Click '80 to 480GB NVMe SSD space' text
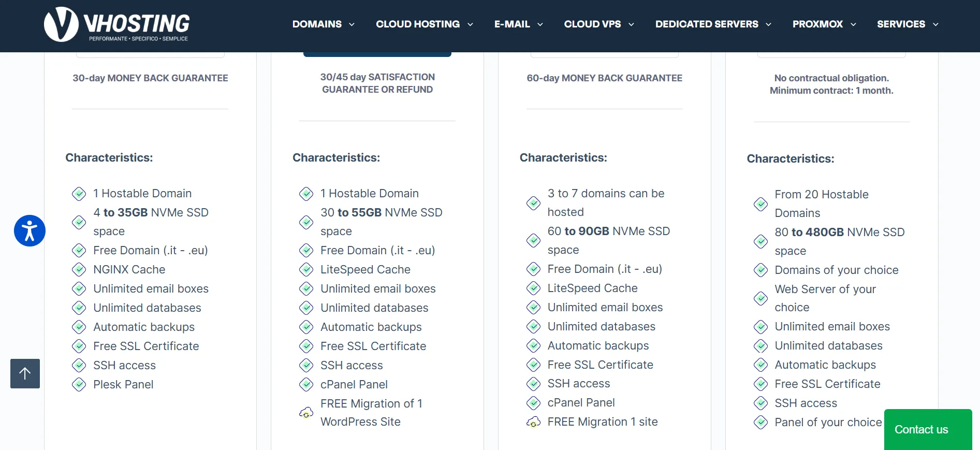Image resolution: width=980 pixels, height=450 pixels. (x=840, y=241)
